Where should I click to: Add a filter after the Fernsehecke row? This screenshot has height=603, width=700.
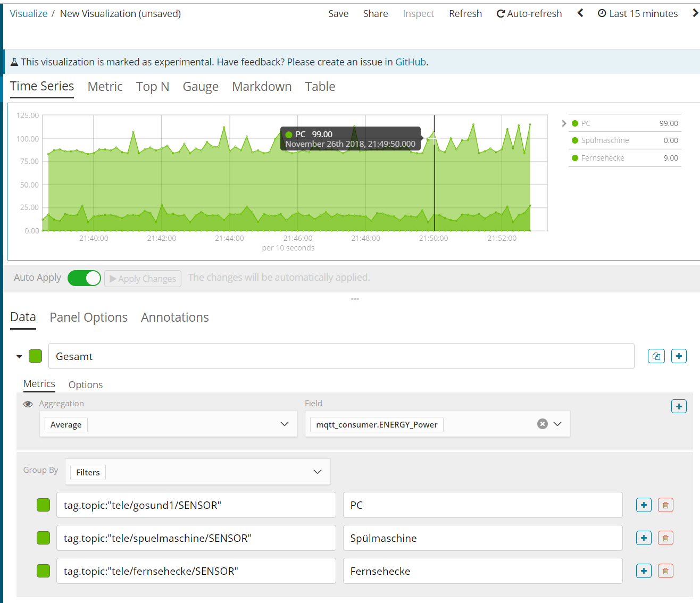tap(644, 571)
